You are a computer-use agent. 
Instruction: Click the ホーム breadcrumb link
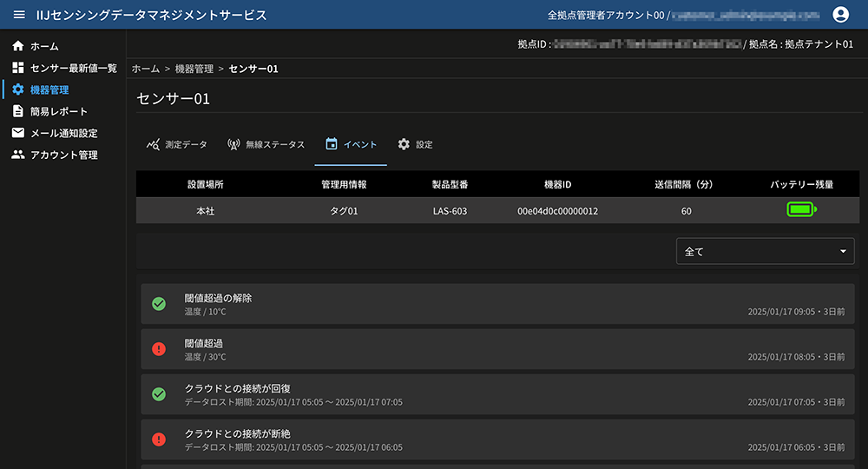coord(145,69)
